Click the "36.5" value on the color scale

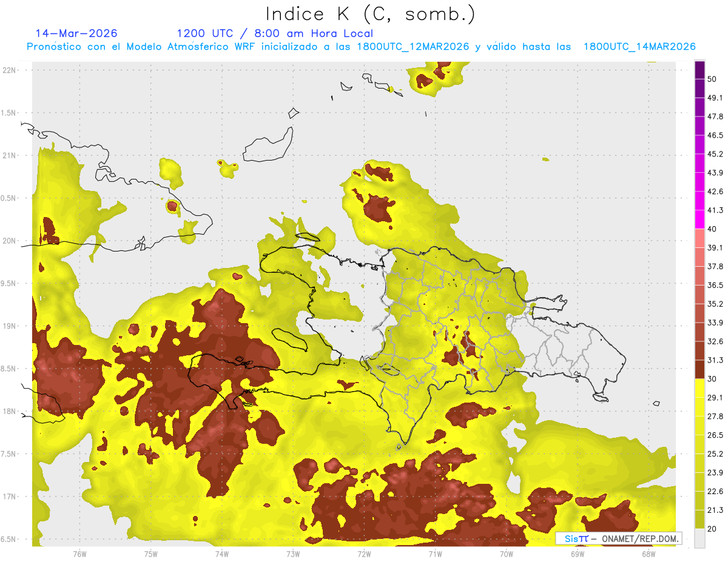[x=715, y=285]
